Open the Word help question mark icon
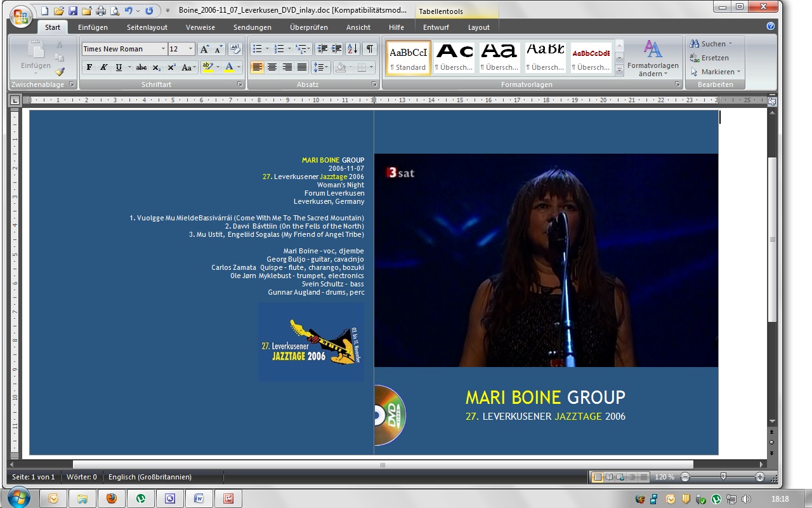Viewport: 812px width, 508px height. pos(771,26)
